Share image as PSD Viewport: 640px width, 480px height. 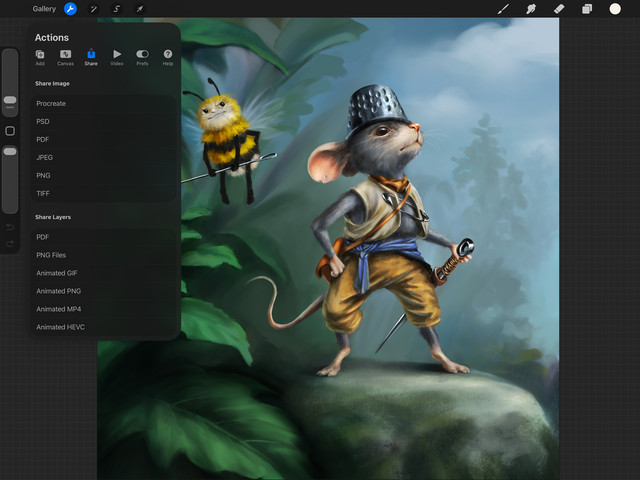click(x=104, y=122)
